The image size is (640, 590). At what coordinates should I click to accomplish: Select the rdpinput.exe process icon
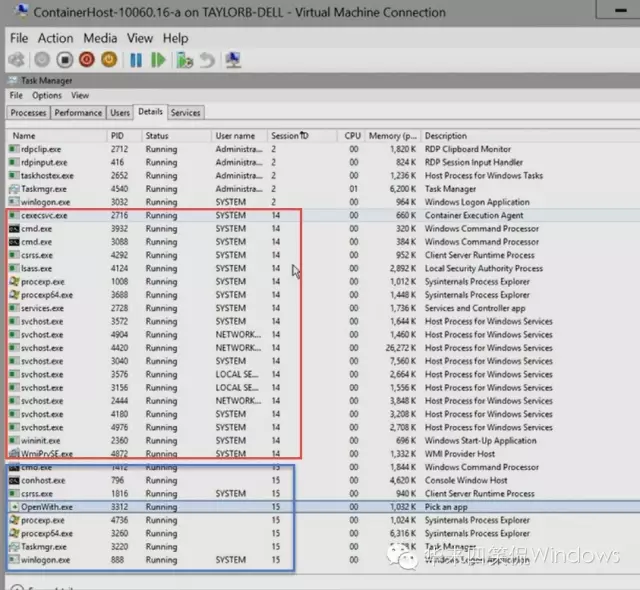[x=14, y=162]
